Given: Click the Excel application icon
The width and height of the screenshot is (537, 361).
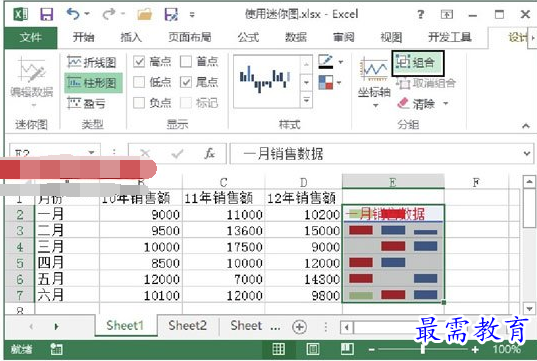Looking at the screenshot, I should click(21, 14).
